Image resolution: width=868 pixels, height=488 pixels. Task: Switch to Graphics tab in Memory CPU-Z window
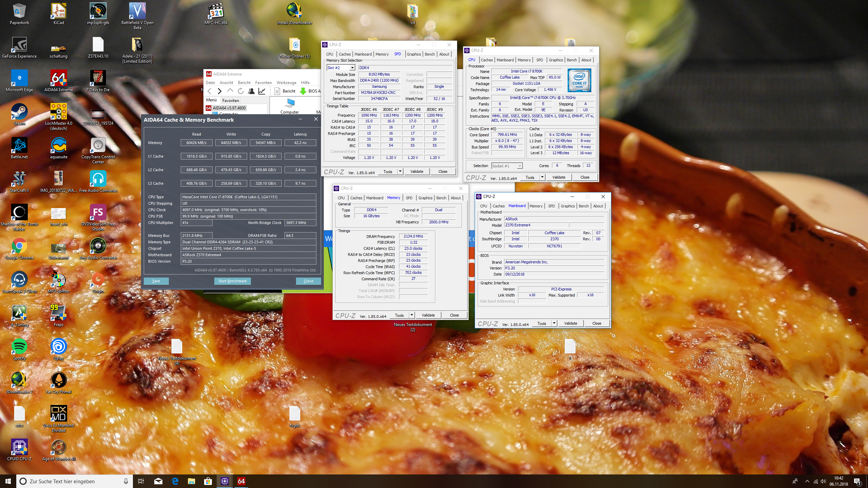(x=425, y=198)
